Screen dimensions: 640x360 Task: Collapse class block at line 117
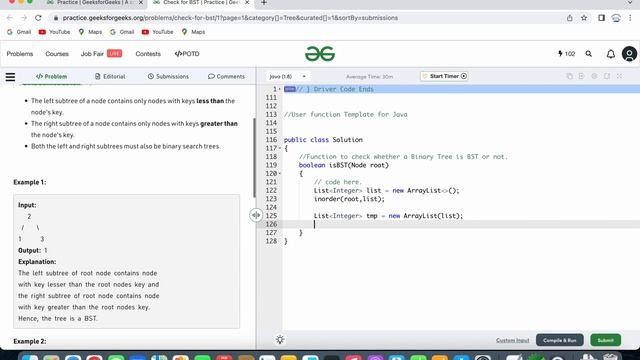coord(280,148)
